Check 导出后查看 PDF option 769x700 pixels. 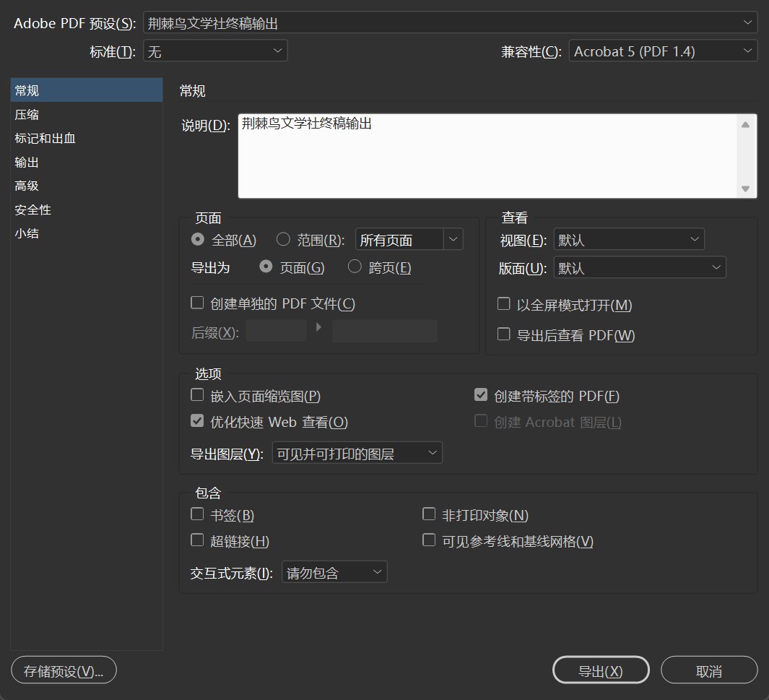click(504, 334)
